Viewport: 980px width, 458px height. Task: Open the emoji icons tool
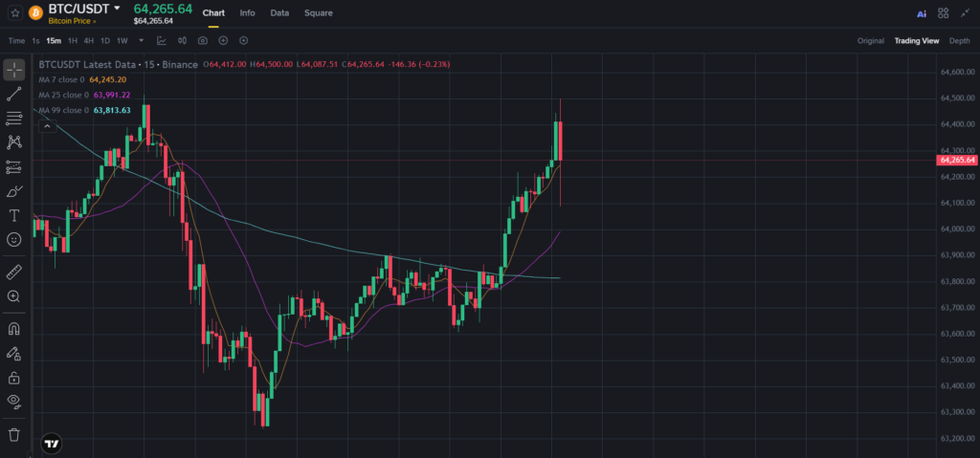13,239
